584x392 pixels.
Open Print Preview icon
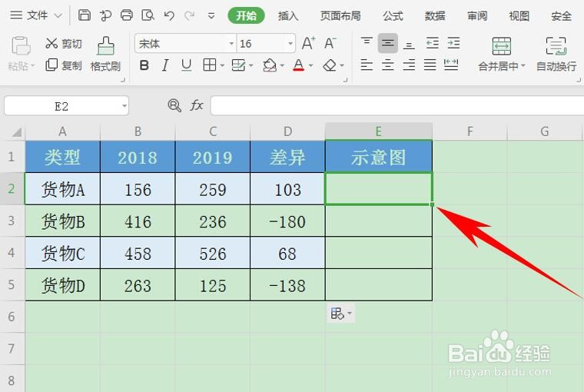click(x=148, y=15)
